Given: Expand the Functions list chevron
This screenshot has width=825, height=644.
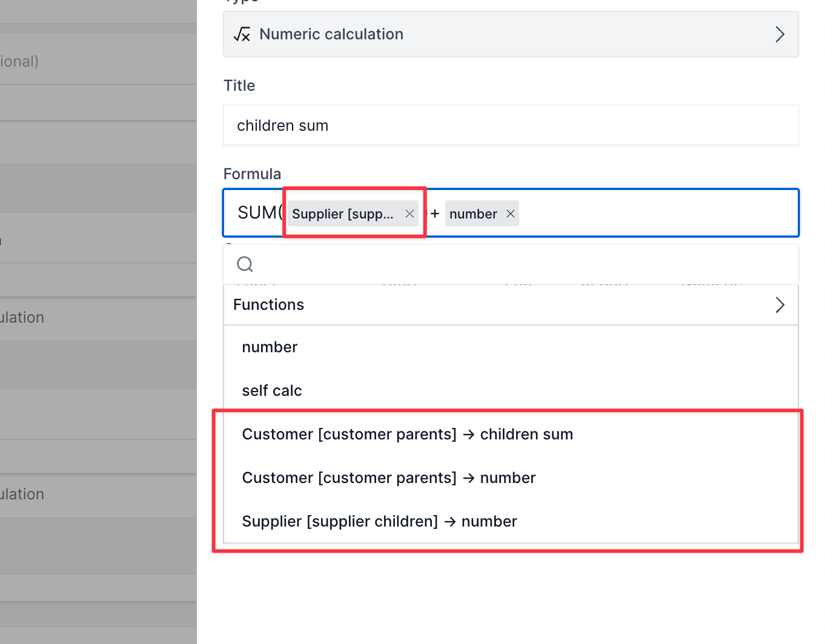Looking at the screenshot, I should tap(780, 305).
